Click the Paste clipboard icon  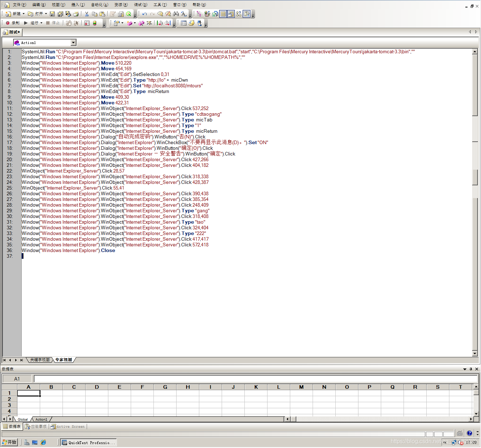point(102,14)
